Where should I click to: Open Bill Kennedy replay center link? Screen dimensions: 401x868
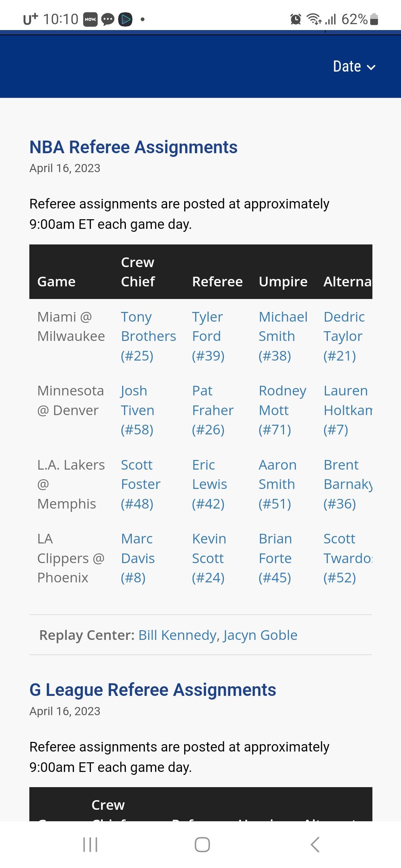pyautogui.click(x=177, y=635)
